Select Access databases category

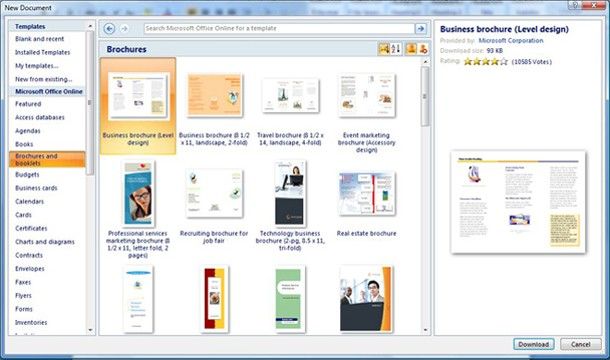[x=40, y=117]
